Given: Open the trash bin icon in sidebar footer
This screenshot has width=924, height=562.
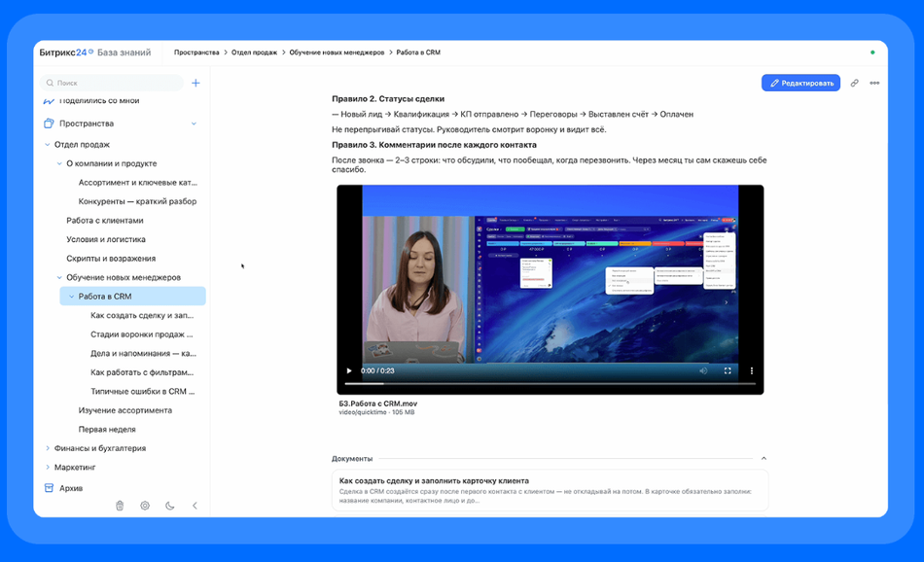Looking at the screenshot, I should (x=120, y=506).
